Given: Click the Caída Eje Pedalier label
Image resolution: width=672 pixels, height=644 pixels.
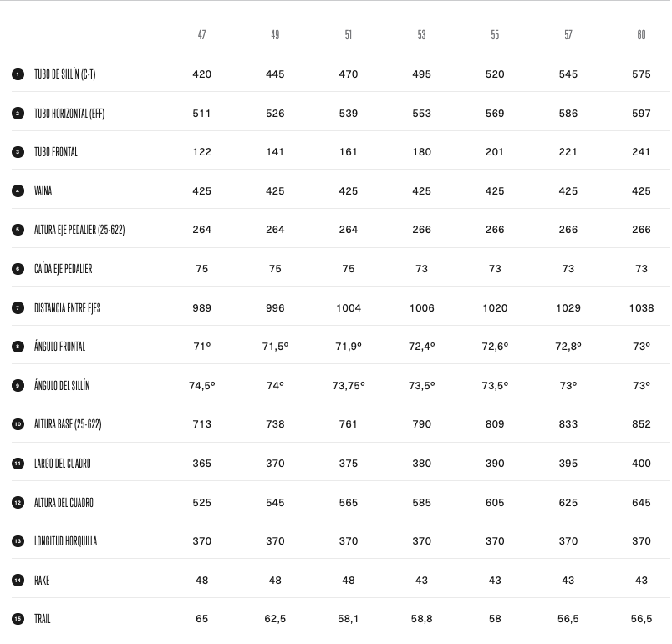Looking at the screenshot, I should 63,269.
